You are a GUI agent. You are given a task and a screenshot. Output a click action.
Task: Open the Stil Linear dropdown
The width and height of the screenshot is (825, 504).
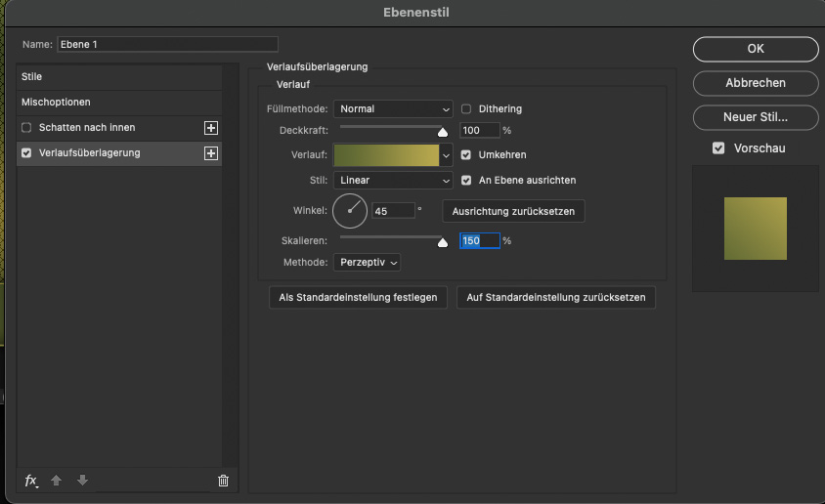coord(393,181)
